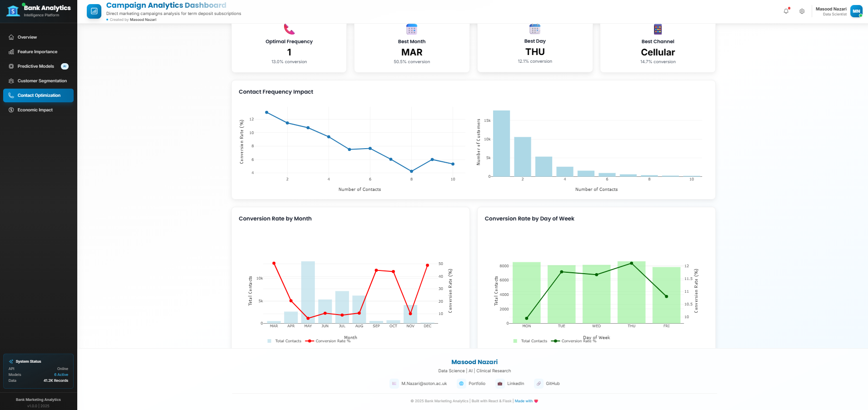
Task: Select the Overview menu entry
Action: pos(27,37)
